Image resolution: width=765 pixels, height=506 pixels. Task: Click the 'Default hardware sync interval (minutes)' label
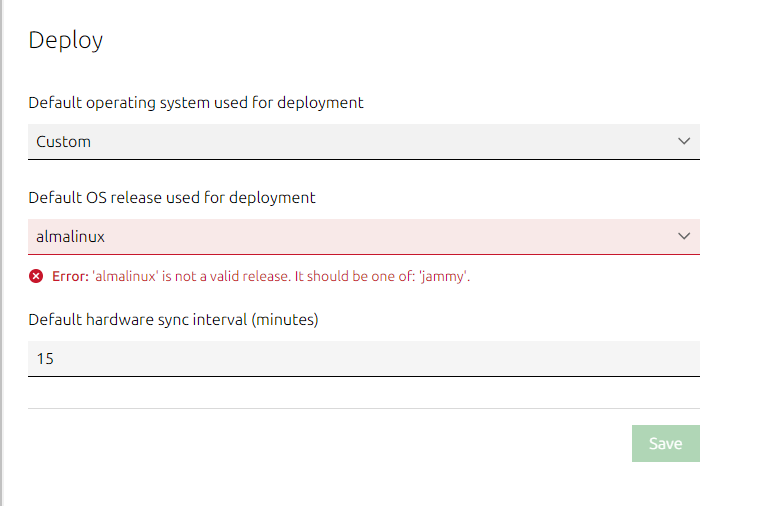(x=173, y=320)
